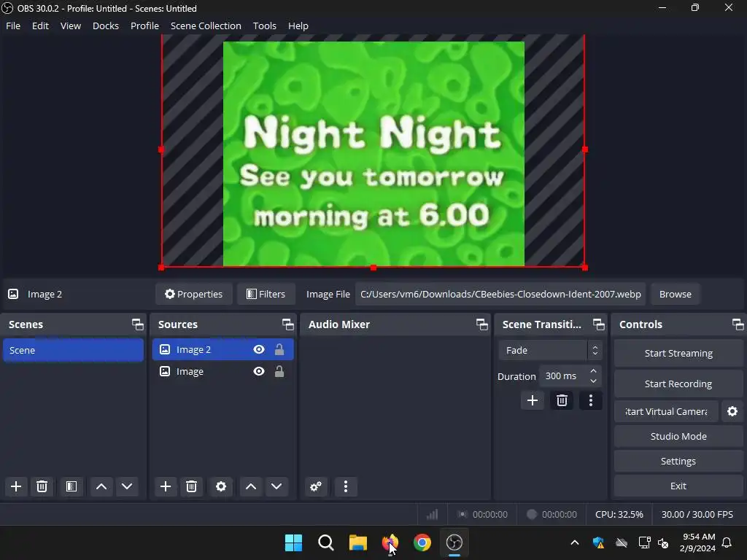Pop out the Sources dock

(x=287, y=324)
